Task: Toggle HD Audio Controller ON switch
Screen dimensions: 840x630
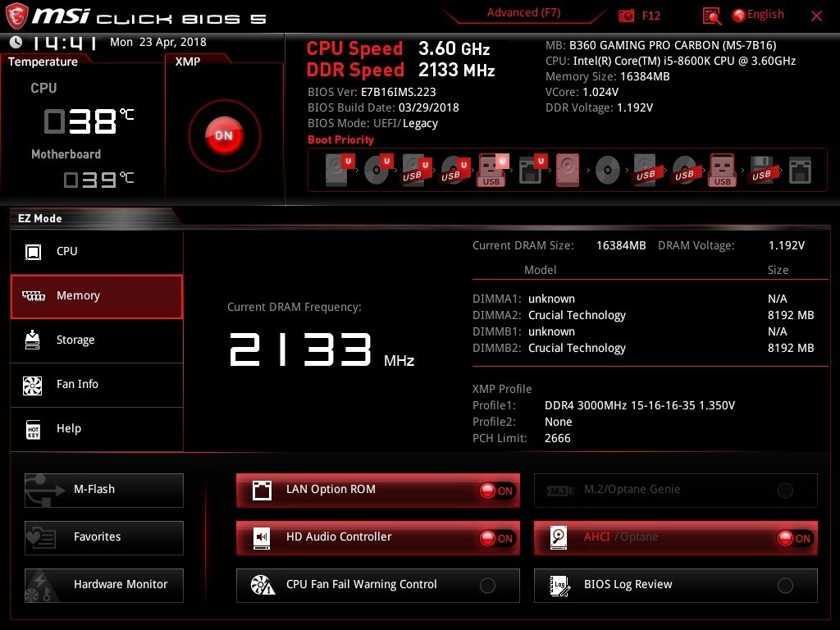Action: (x=497, y=538)
